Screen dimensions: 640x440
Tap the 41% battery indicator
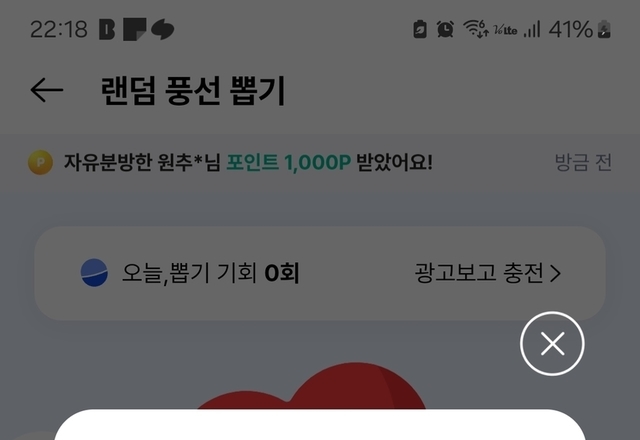[x=580, y=29]
